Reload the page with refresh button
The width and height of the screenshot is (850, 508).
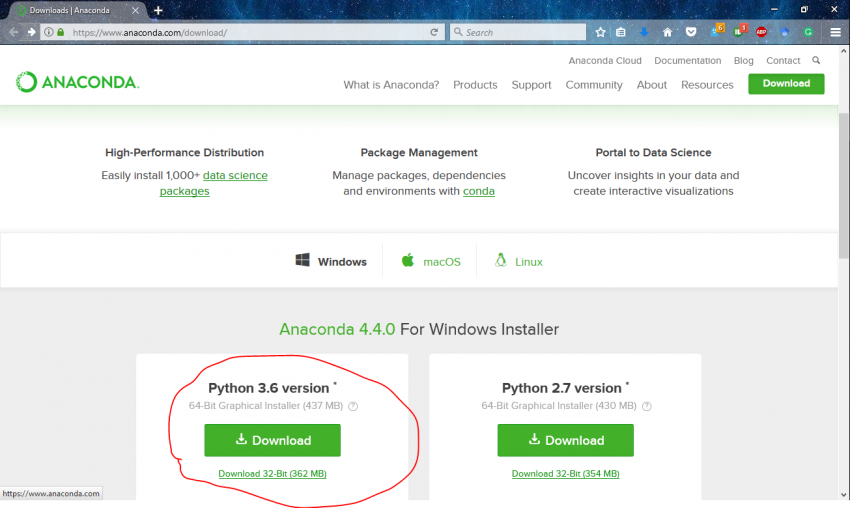pyautogui.click(x=434, y=32)
